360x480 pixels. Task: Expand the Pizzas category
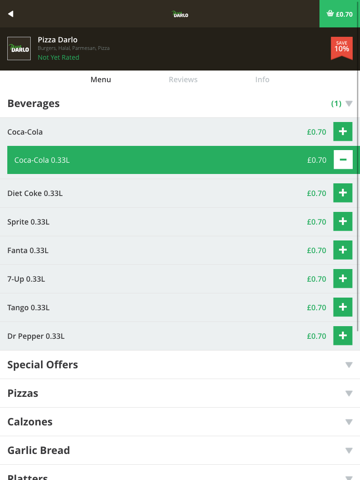(180, 393)
